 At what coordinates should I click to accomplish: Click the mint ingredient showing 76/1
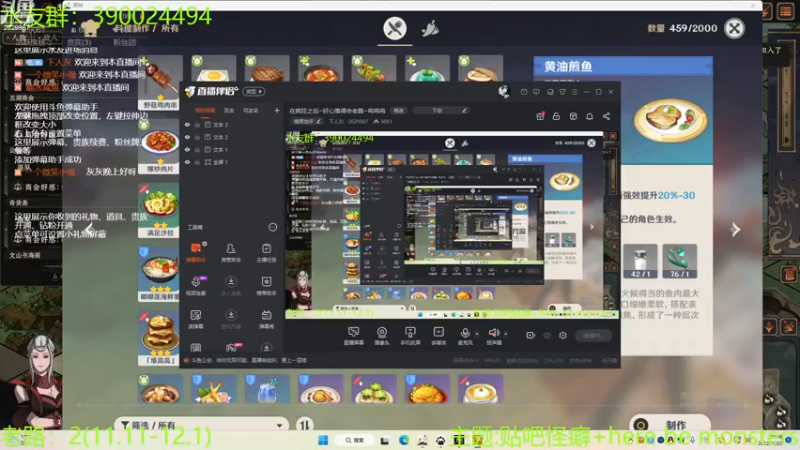pos(680,261)
